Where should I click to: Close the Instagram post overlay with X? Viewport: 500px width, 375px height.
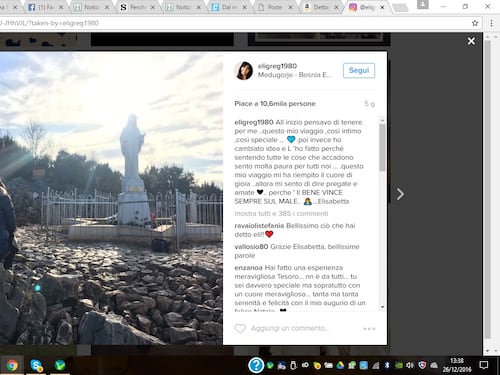click(x=471, y=41)
